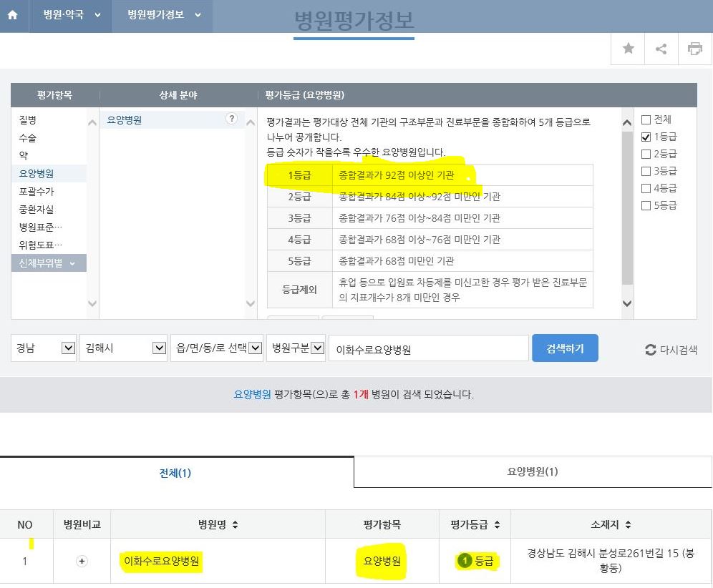Open the 김해시 city dropdown

(123, 348)
